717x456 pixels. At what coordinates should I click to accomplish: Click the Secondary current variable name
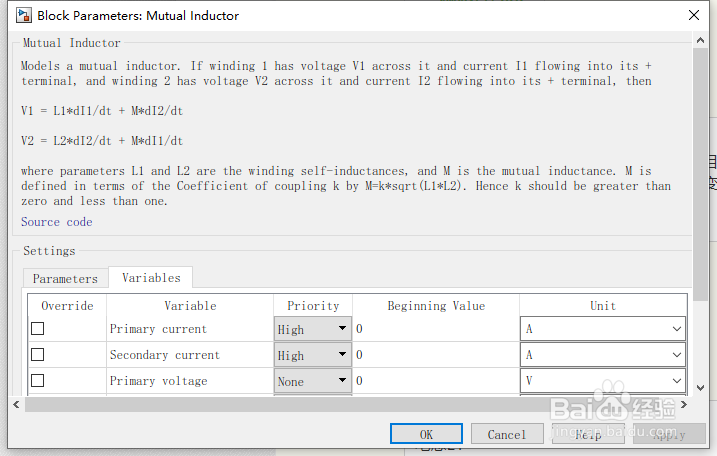(165, 355)
